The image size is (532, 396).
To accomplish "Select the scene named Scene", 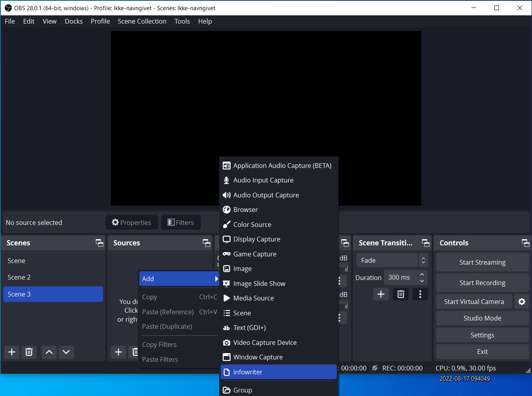I will pyautogui.click(x=53, y=261).
